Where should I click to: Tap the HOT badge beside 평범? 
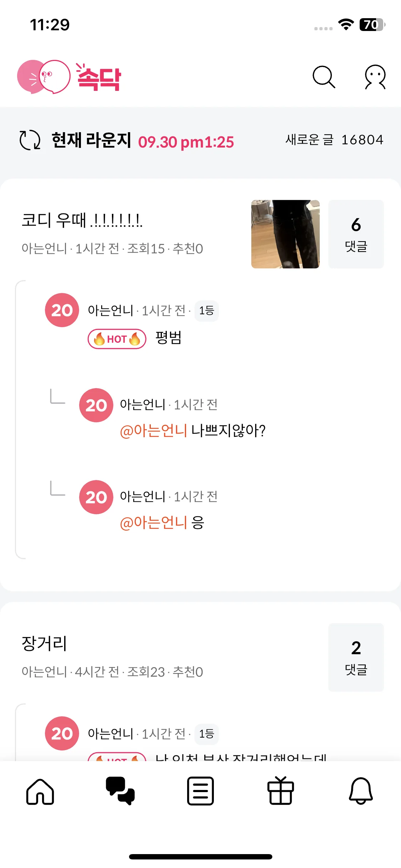[x=117, y=339]
